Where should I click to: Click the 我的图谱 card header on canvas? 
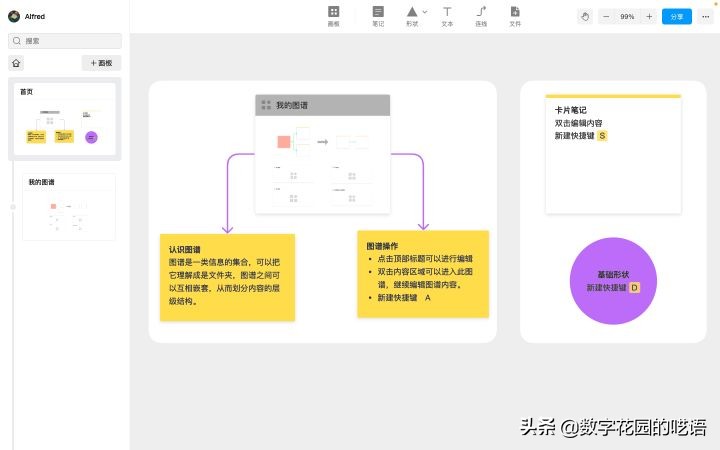[x=322, y=105]
